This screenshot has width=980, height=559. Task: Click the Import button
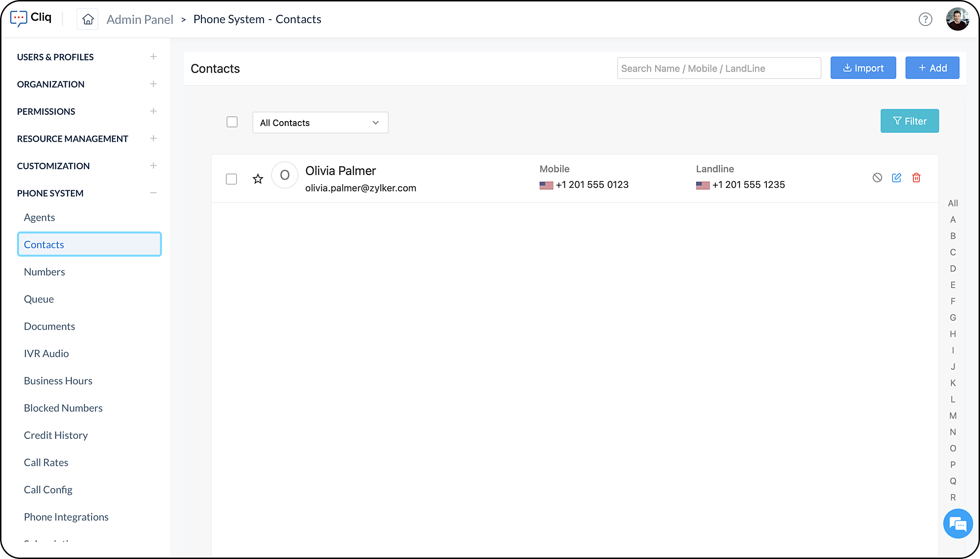click(863, 68)
